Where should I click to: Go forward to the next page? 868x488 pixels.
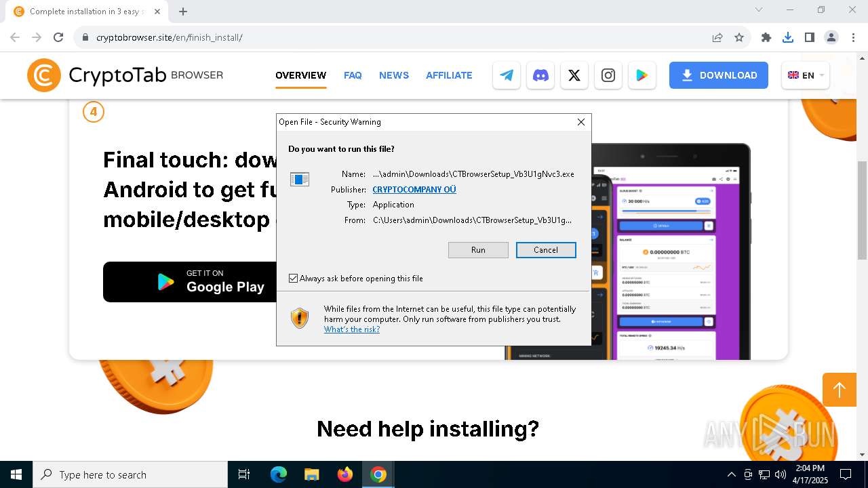[x=37, y=37]
